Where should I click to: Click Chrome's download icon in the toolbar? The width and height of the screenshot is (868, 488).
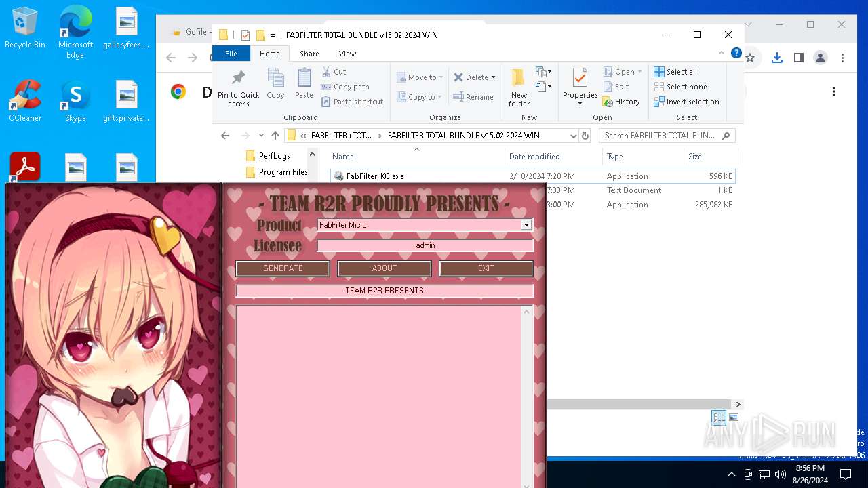click(x=777, y=58)
